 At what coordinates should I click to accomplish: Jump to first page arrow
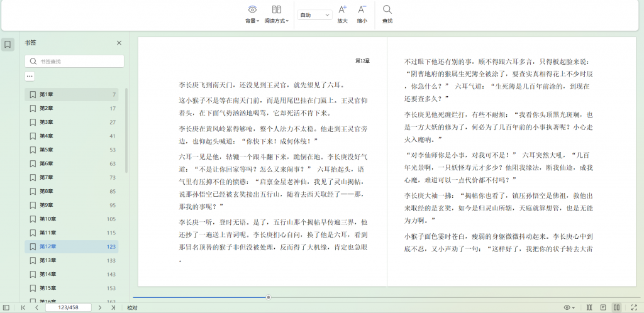click(x=23, y=307)
